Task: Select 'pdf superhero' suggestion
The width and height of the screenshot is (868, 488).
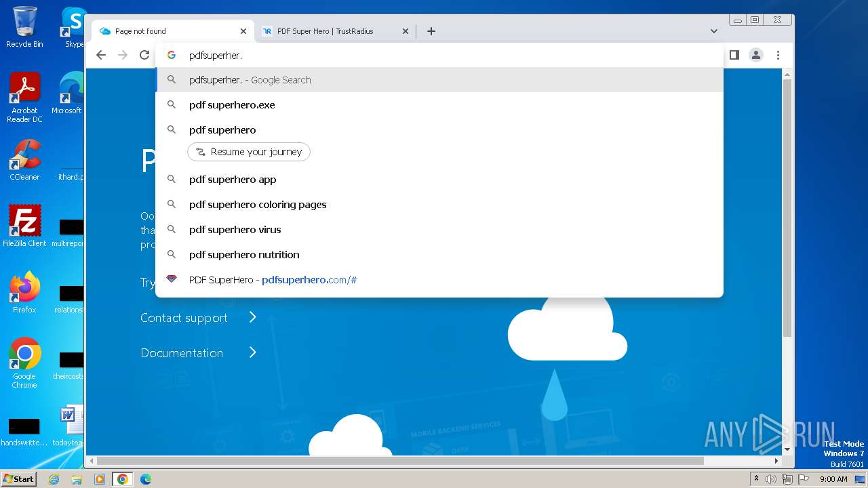Action: pyautogui.click(x=439, y=130)
